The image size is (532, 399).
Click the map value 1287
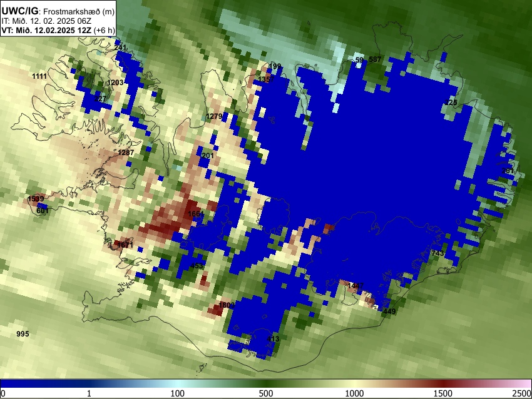pos(126,153)
